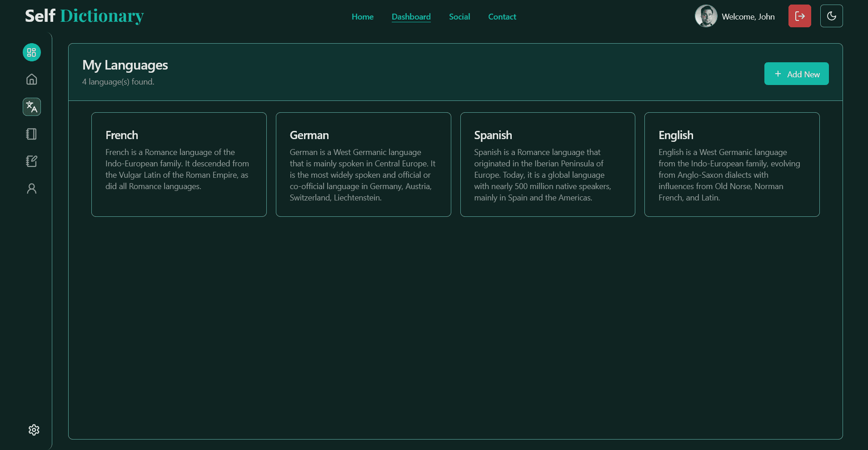Toggle dark mode with moon button
868x450 pixels.
tap(831, 16)
